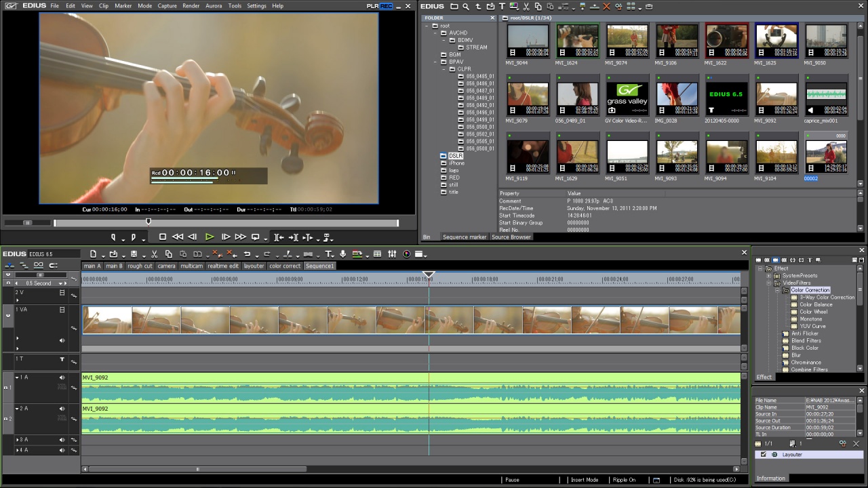Collapse the Color Correction effect folder

point(777,290)
